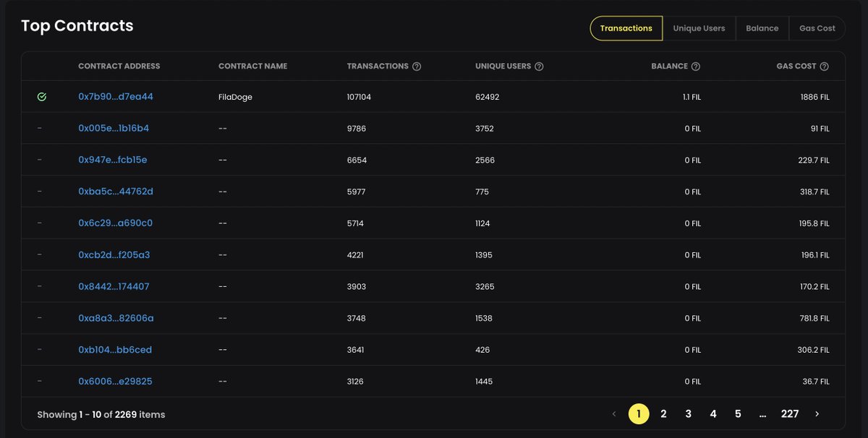Click the 62492 unique users value
868x438 pixels.
coord(488,97)
